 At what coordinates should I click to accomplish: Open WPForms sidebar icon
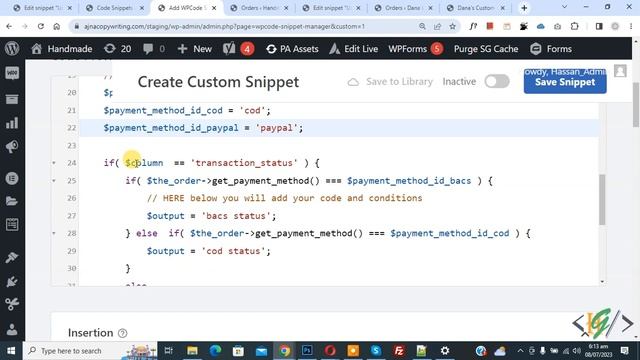tap(12, 224)
